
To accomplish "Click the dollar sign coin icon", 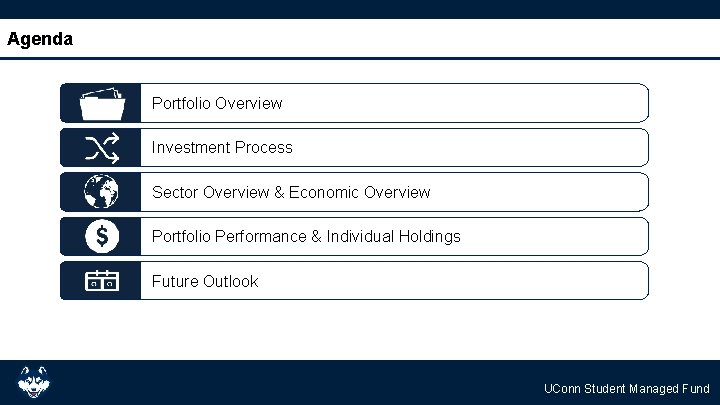I will pos(101,237).
